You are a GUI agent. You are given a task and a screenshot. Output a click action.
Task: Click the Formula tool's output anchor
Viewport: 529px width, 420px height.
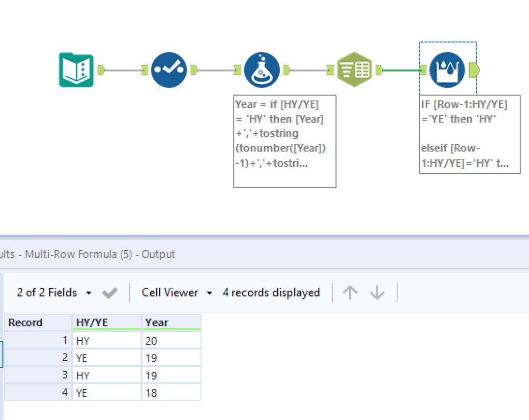pyautogui.click(x=285, y=70)
